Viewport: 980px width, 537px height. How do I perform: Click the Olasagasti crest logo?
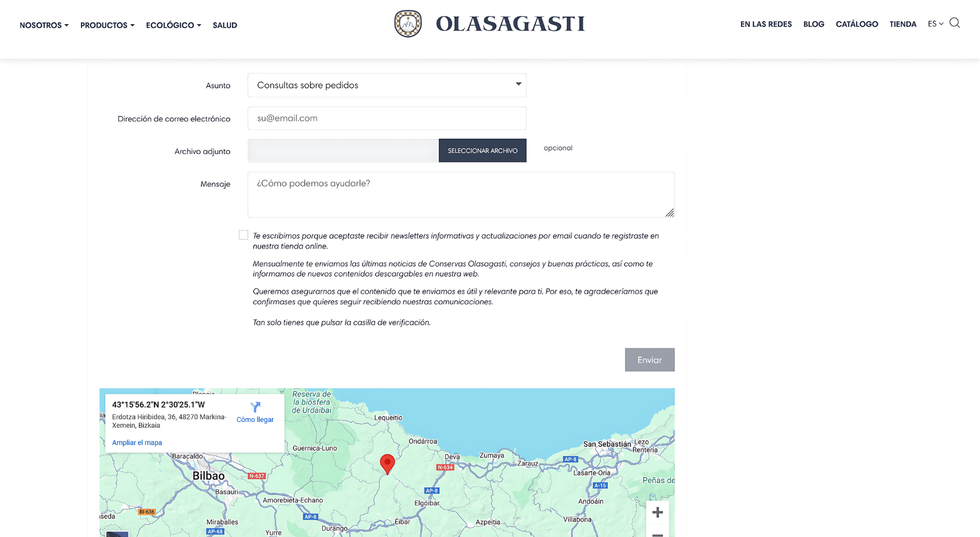408,24
